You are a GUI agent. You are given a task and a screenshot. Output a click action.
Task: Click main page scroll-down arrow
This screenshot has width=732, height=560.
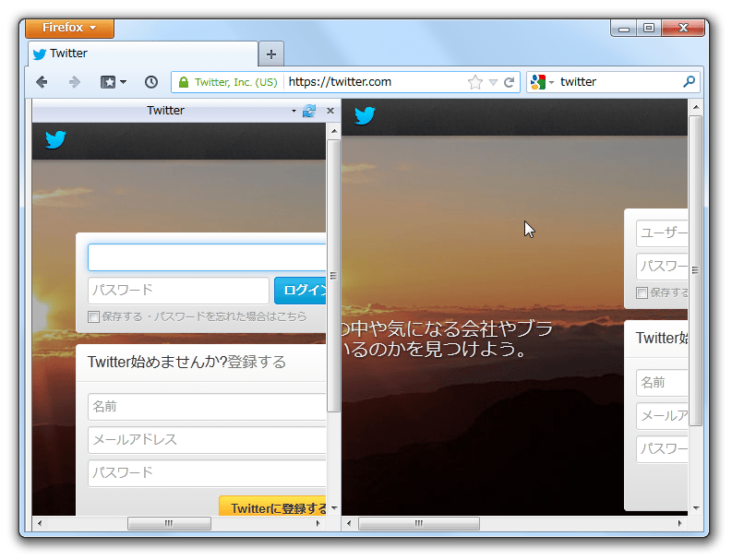coord(696,507)
